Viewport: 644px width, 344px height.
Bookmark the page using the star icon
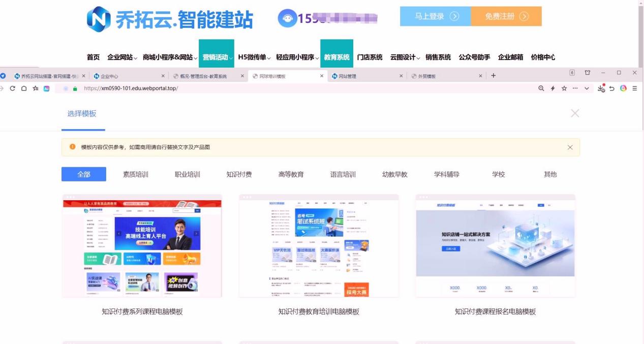click(x=564, y=88)
